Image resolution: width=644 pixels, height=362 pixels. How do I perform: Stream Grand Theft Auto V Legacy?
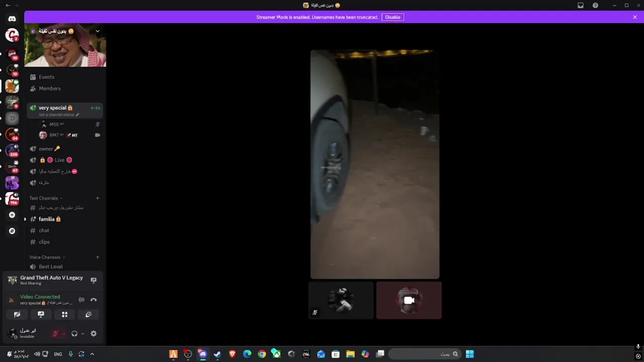point(94,280)
